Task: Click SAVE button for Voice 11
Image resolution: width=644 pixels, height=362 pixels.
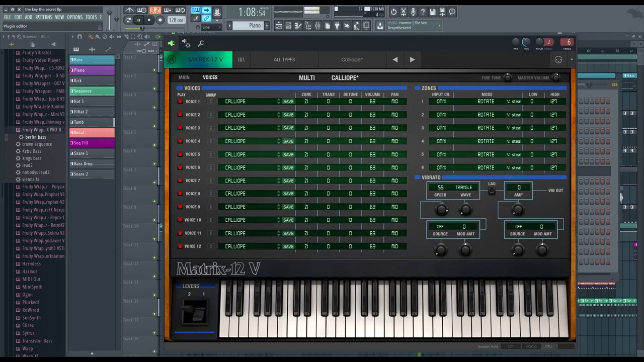Action: click(x=288, y=233)
